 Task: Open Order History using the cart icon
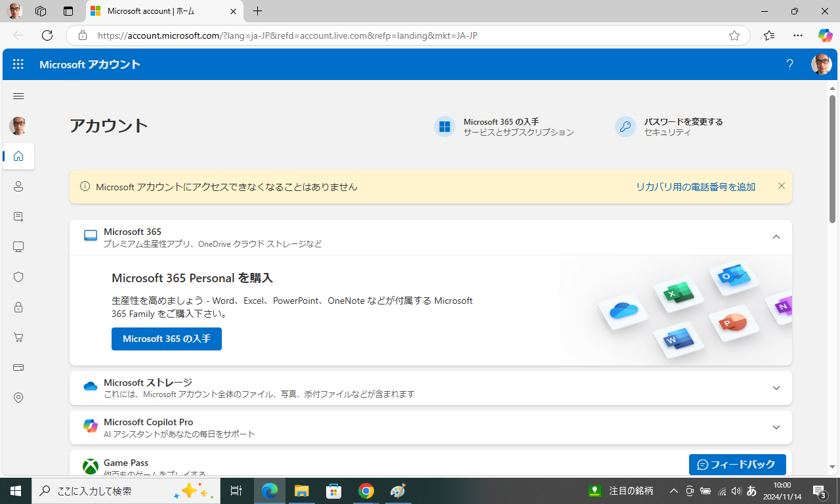point(18,337)
